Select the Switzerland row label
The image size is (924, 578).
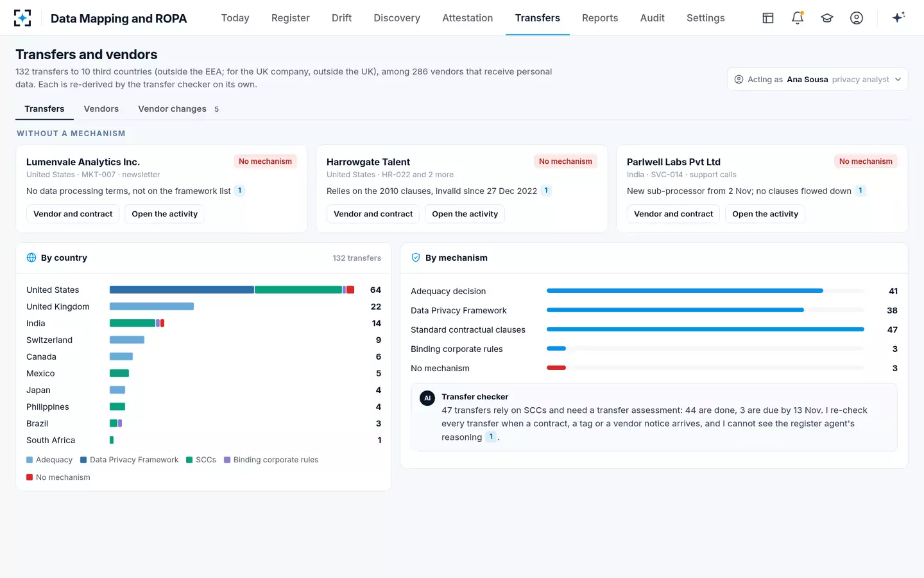[49, 340]
